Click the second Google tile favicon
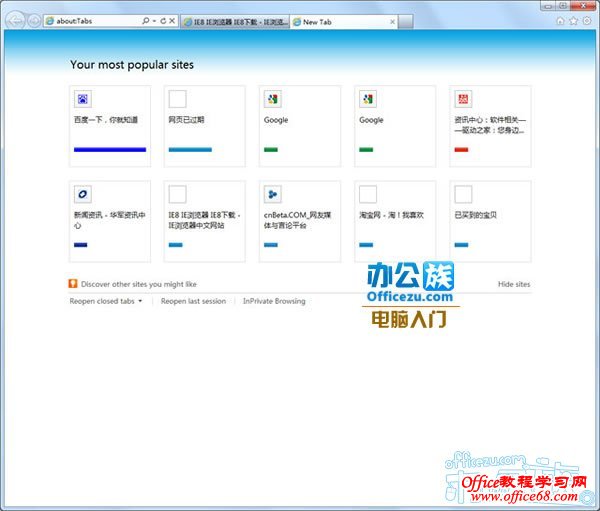This screenshot has height=511, width=600. 368,99
